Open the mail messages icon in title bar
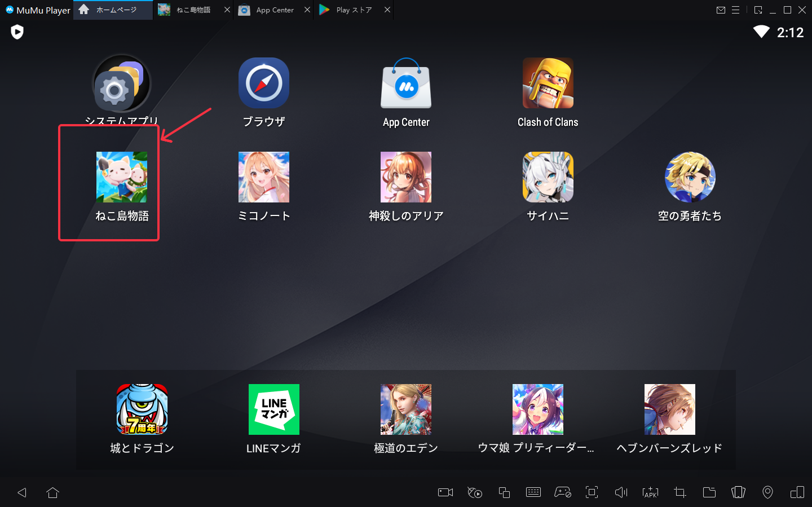 [x=721, y=10]
